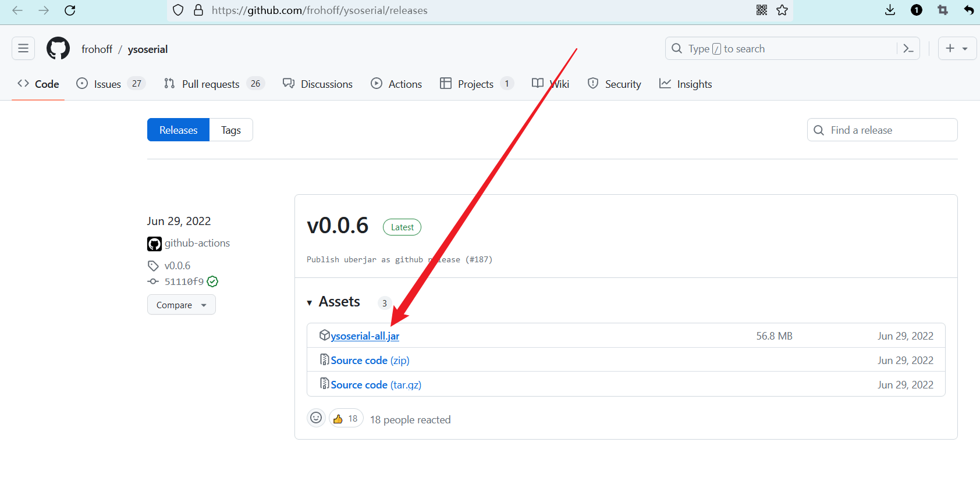This screenshot has width=980, height=478.
Task: Click the commit icon beside 51110f9
Action: (153, 281)
